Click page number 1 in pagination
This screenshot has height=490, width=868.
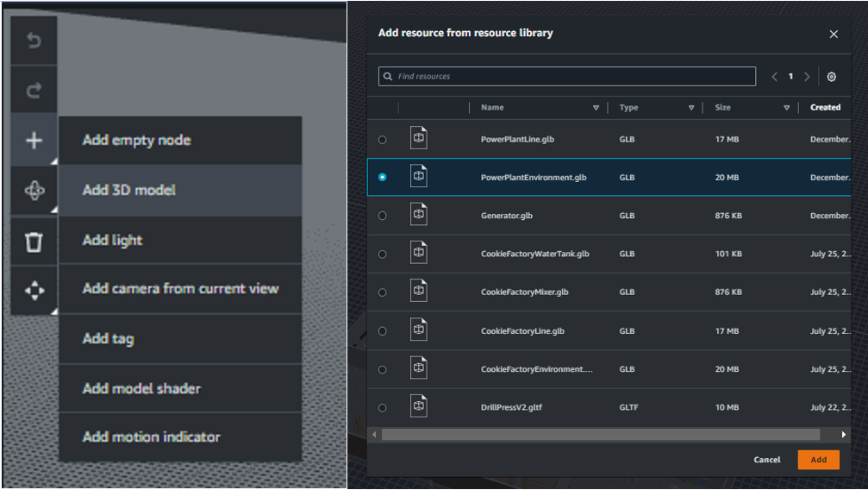[x=790, y=77]
